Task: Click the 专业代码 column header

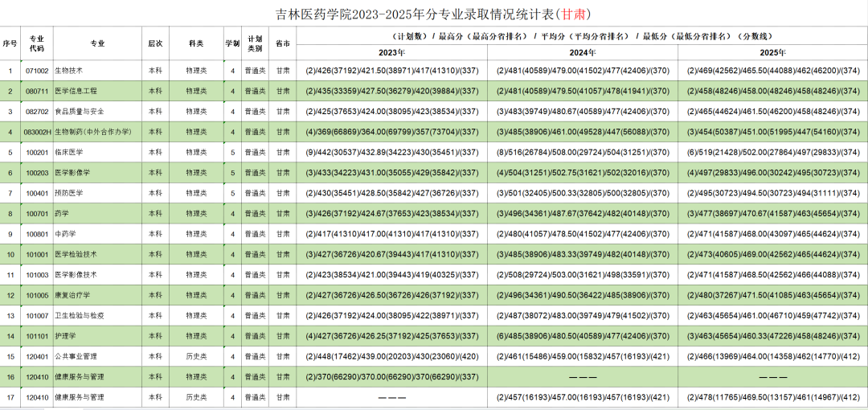Action: pyautogui.click(x=36, y=43)
